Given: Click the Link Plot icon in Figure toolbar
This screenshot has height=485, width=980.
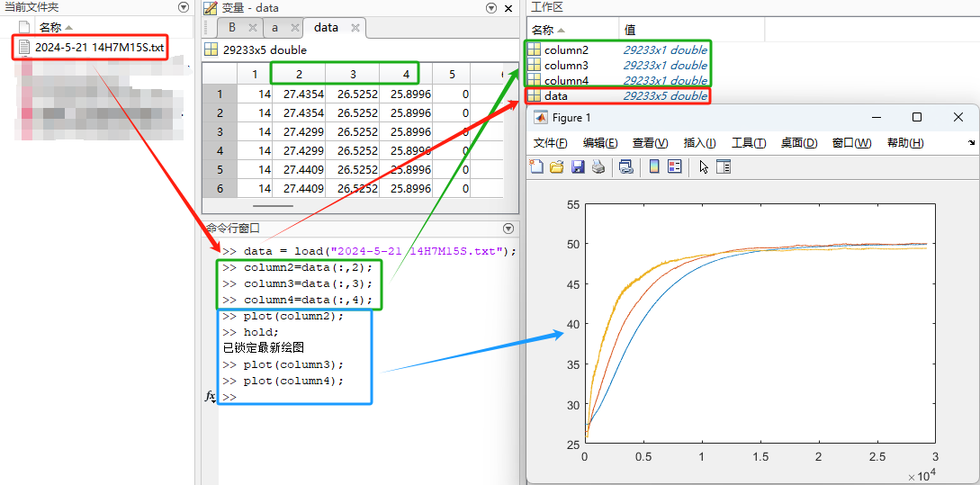Looking at the screenshot, I should [625, 166].
